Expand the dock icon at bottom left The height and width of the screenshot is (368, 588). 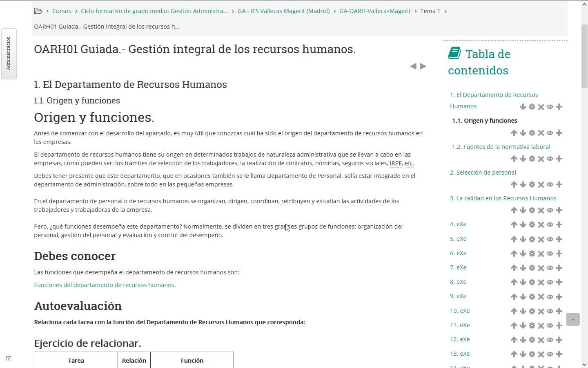pyautogui.click(x=9, y=359)
